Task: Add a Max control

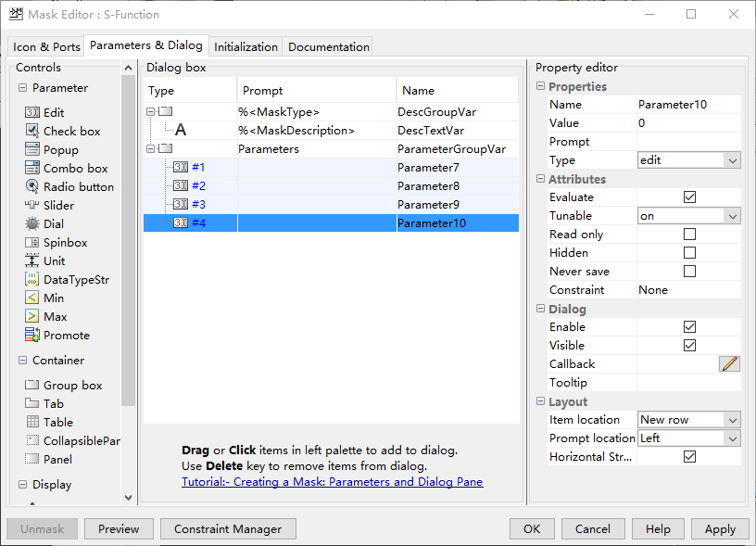Action: (45, 317)
